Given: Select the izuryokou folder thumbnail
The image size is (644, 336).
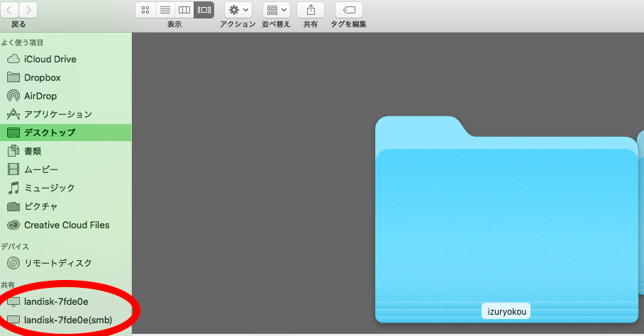Looking at the screenshot, I should 506,220.
